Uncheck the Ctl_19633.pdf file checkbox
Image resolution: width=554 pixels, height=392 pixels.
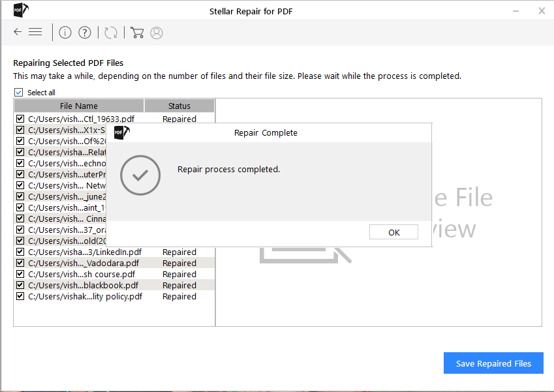20,119
